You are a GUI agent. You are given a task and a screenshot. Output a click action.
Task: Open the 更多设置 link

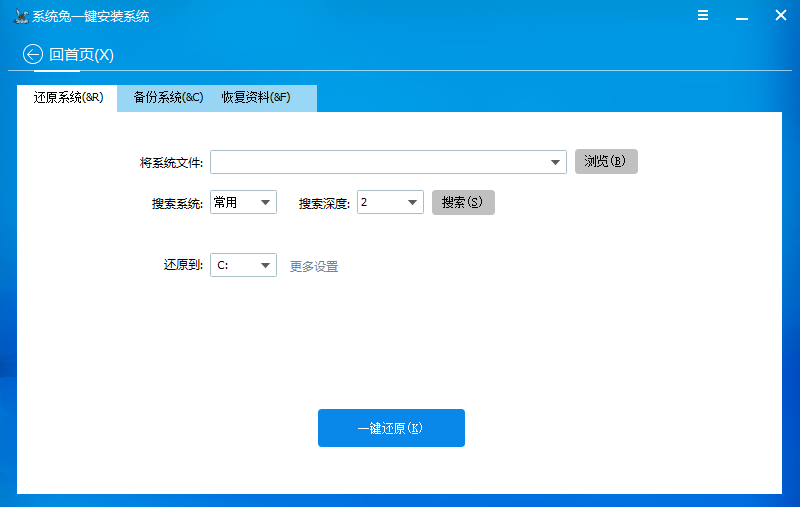(x=314, y=266)
